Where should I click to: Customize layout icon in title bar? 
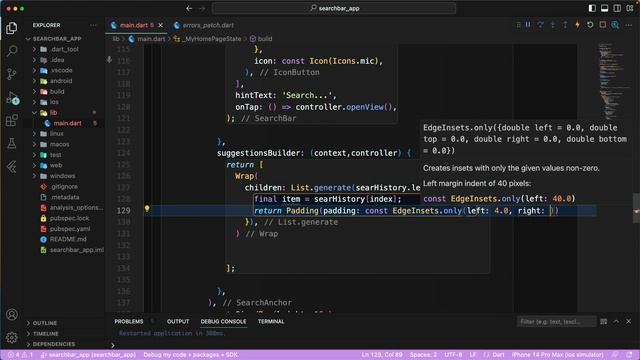click(x=630, y=8)
